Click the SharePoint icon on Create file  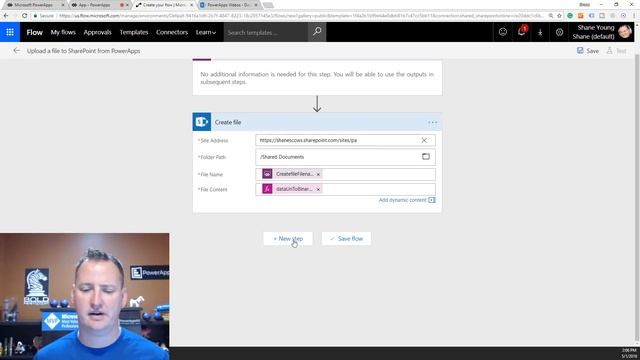(x=202, y=122)
